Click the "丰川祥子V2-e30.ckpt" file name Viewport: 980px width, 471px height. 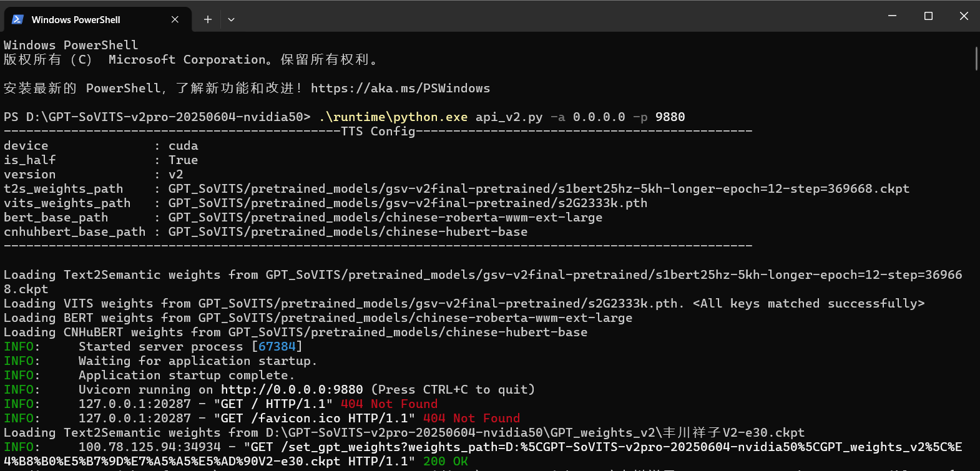coord(734,432)
